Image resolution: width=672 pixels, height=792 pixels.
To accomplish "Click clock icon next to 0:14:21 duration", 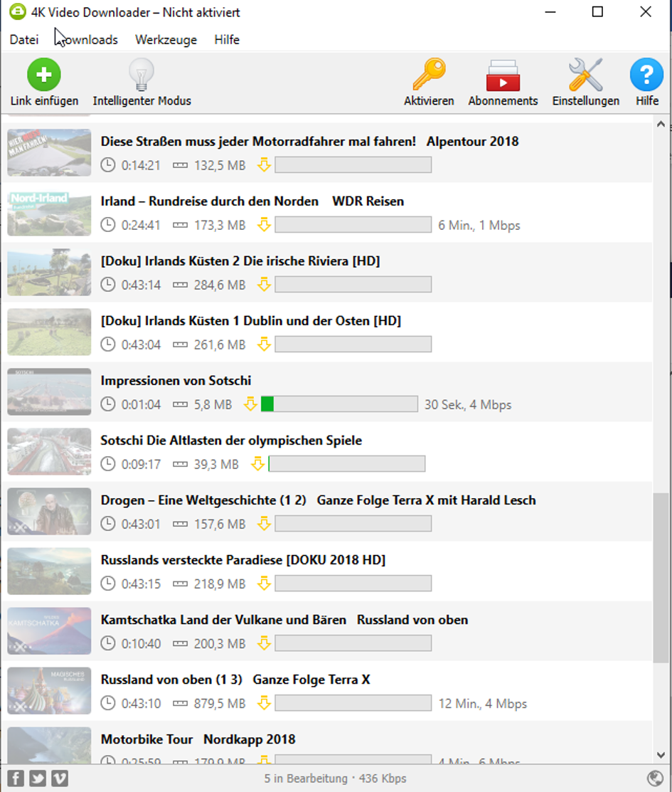I will pos(107,164).
